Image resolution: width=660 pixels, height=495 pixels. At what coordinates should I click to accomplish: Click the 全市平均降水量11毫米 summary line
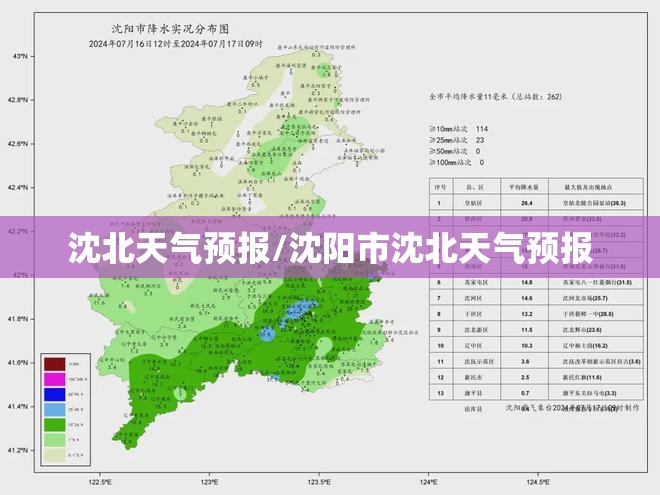click(495, 97)
